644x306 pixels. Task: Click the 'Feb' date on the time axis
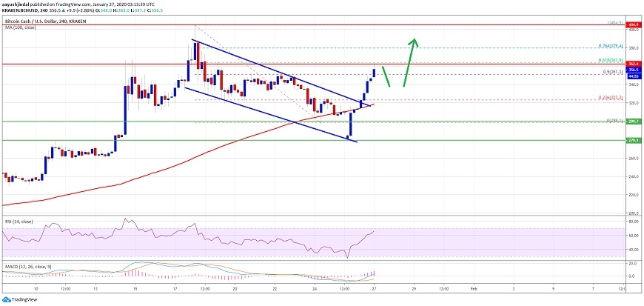(x=474, y=289)
